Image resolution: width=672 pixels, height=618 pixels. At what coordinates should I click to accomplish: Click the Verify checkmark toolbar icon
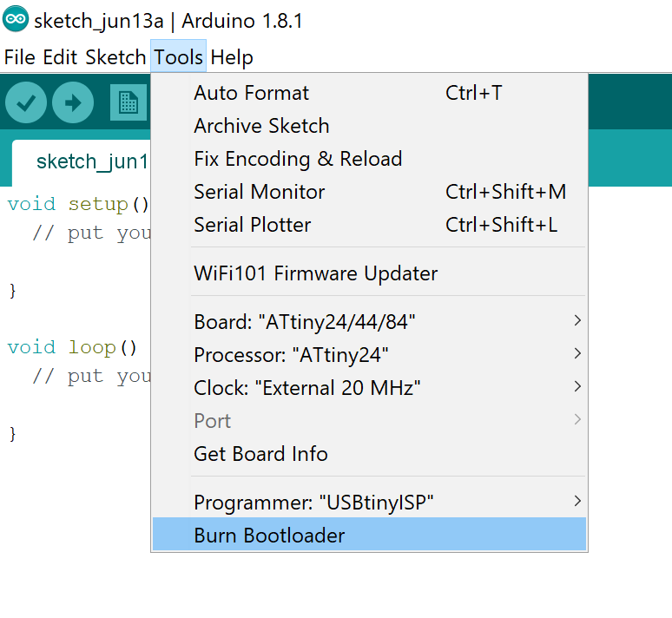click(x=26, y=103)
